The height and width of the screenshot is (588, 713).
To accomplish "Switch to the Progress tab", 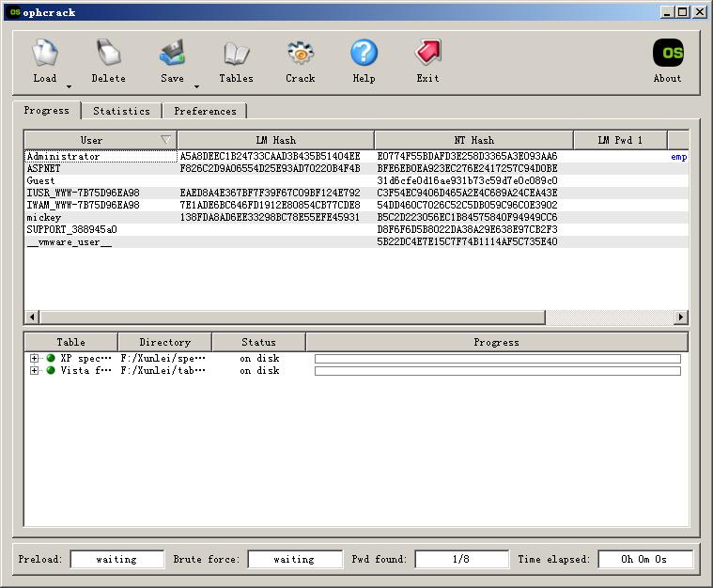I will (46, 111).
